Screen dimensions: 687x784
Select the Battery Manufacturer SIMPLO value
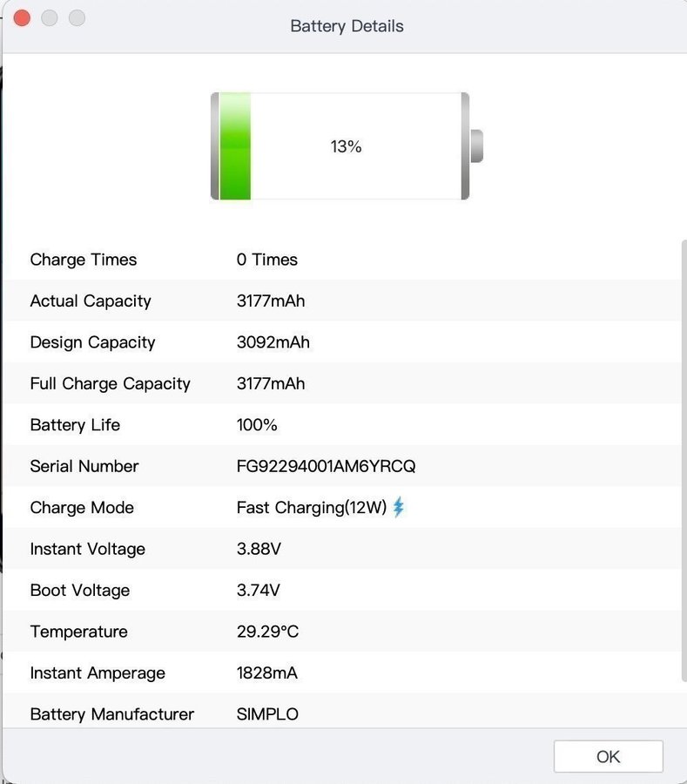tap(267, 714)
